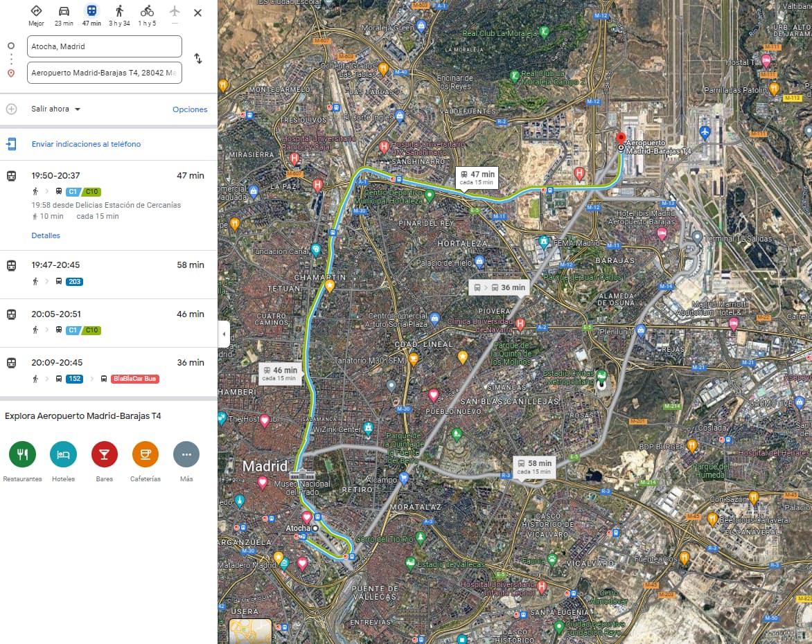The image size is (812, 644).
Task: Click the Museo Nacional del Prado map icon
Action: point(302,475)
